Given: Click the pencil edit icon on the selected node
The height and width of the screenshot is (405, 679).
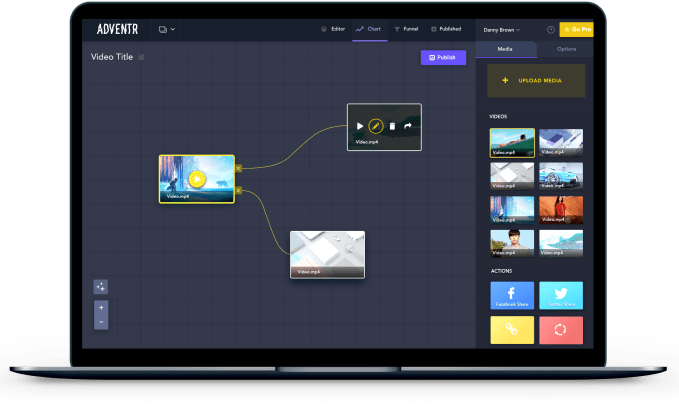Looking at the screenshot, I should [376, 126].
